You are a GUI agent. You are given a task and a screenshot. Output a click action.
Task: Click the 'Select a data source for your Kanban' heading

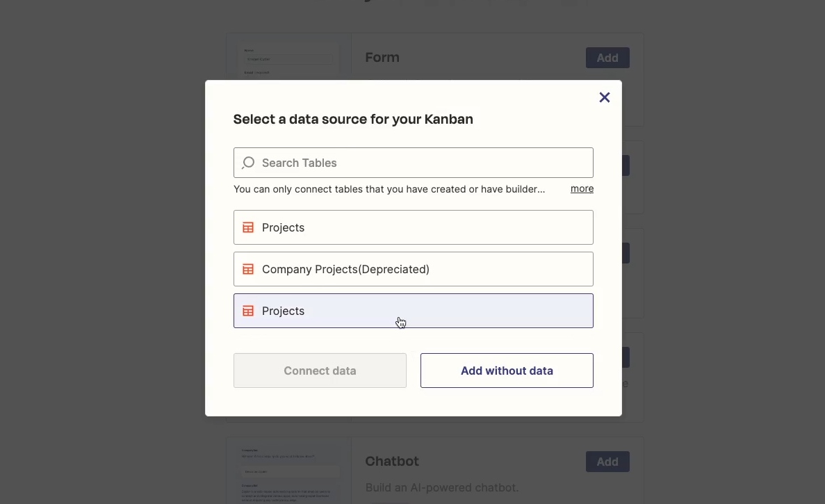point(353,120)
